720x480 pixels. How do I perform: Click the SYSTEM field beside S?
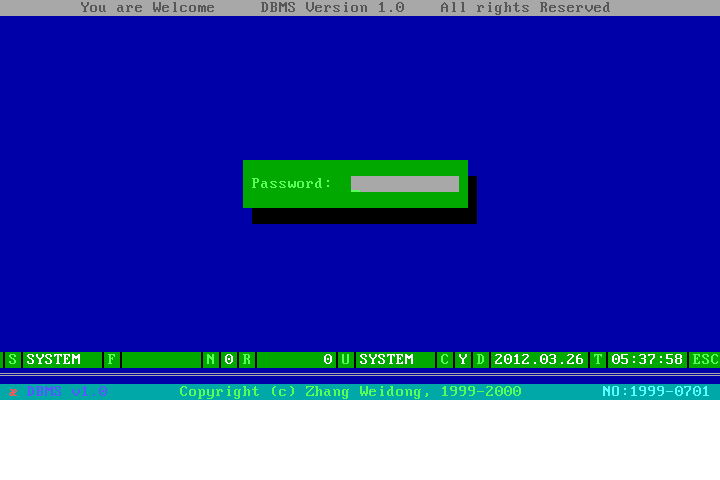62,359
